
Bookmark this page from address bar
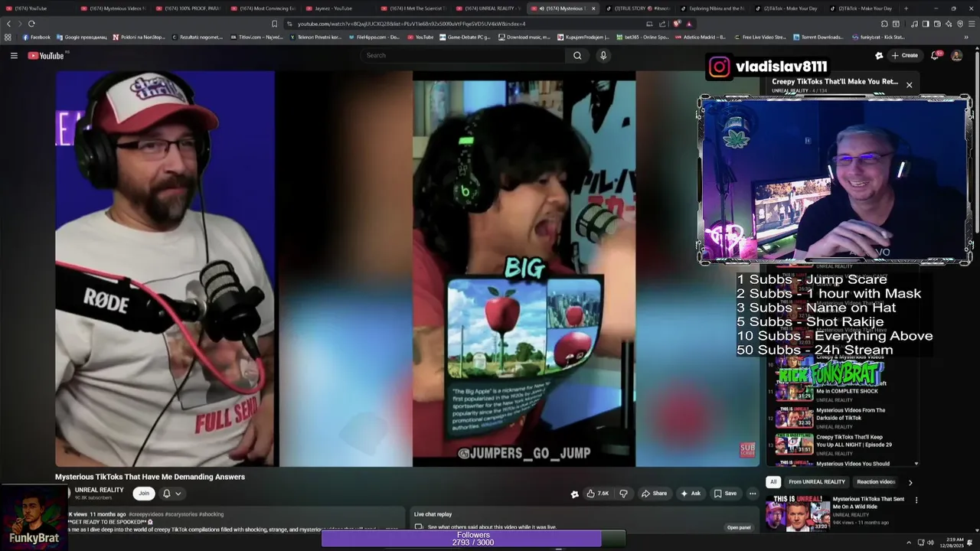275,24
